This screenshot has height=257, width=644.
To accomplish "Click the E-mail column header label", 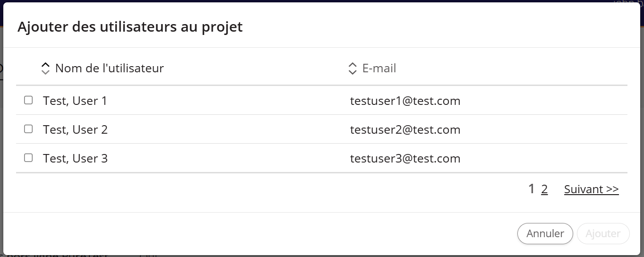I will (379, 69).
